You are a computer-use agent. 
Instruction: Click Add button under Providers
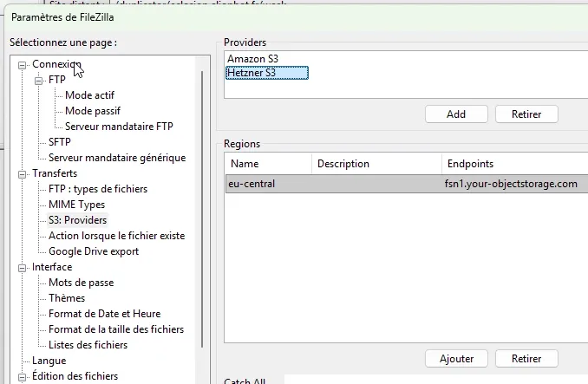456,114
